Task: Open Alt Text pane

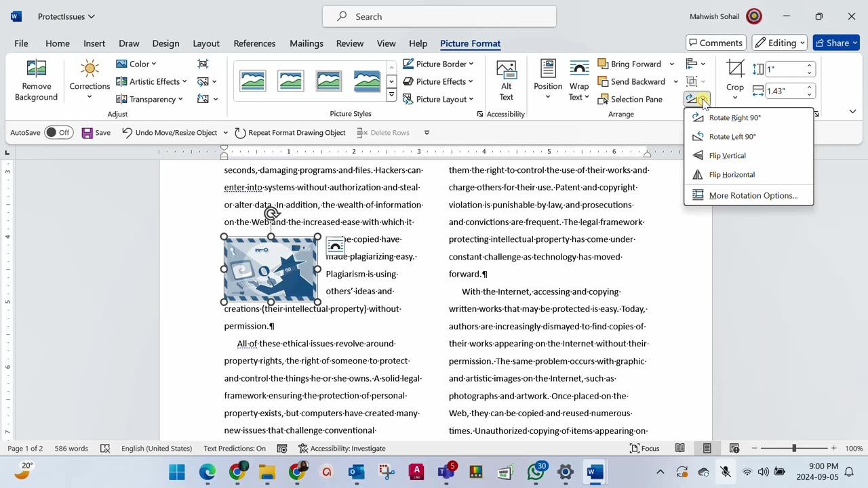Action: click(x=506, y=81)
